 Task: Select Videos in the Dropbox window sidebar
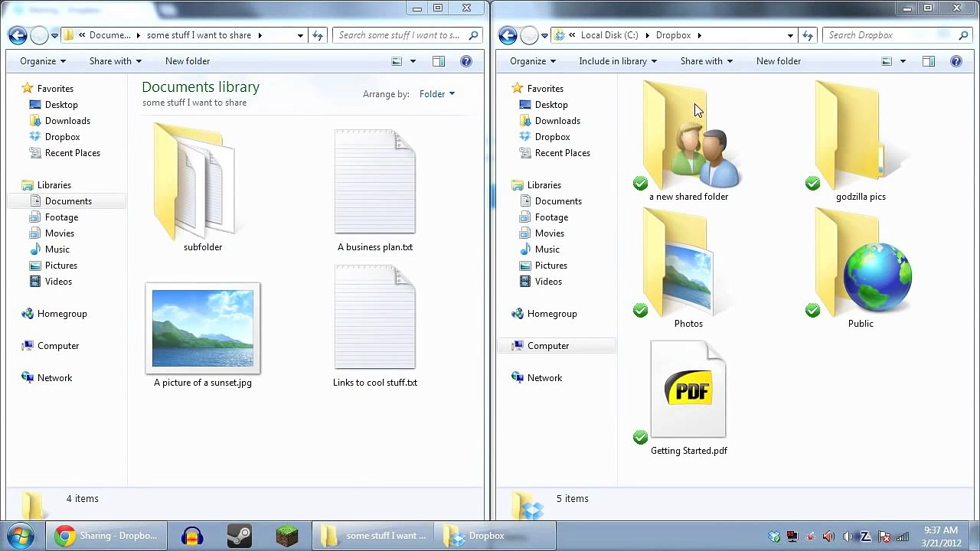[x=548, y=282]
